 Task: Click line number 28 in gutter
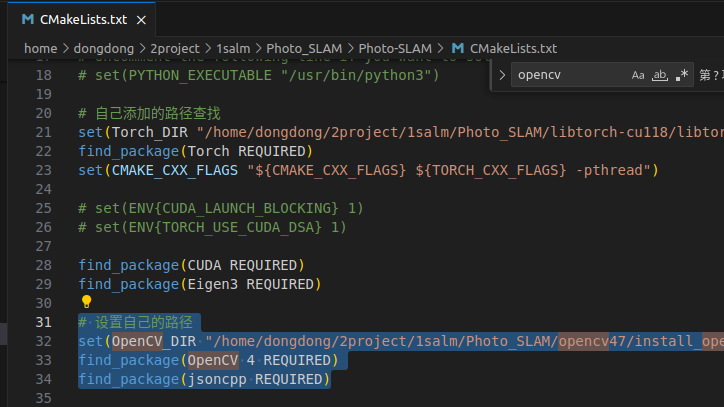coord(43,265)
